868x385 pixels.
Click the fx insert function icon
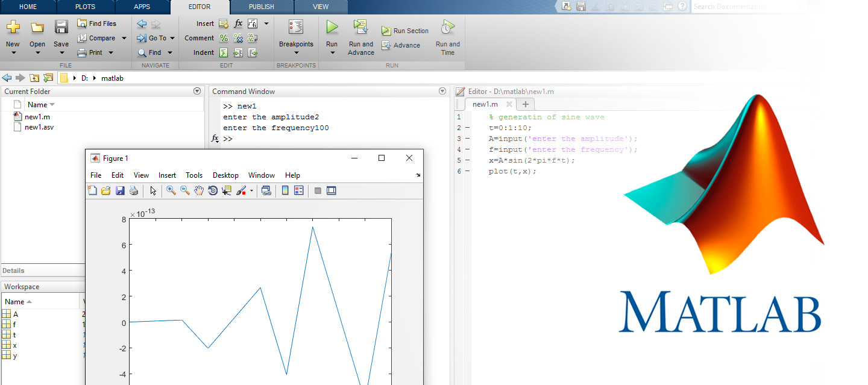(238, 23)
